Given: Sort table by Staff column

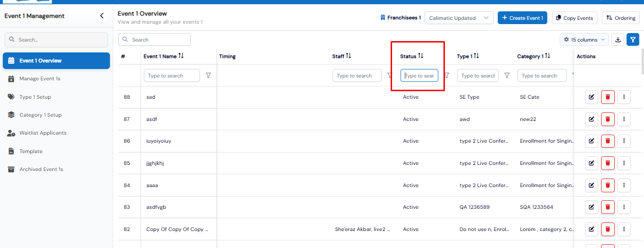Looking at the screenshot, I should click(x=348, y=56).
